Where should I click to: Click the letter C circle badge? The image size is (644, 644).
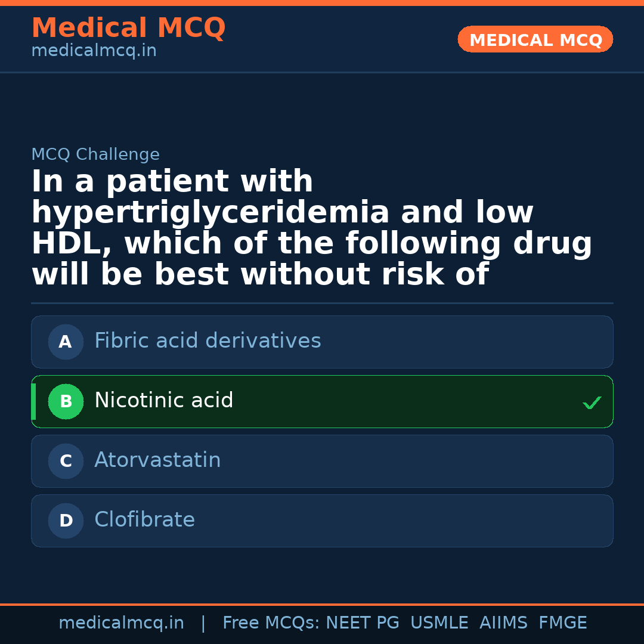[66, 462]
